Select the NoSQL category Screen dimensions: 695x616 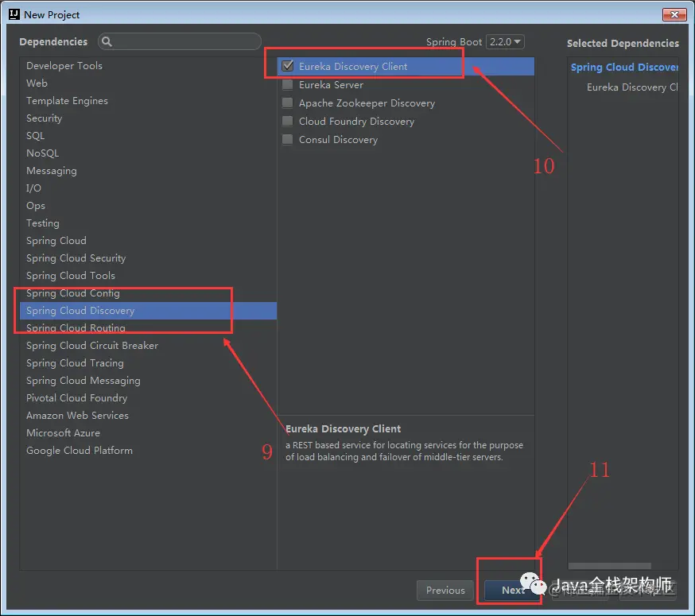[148, 153]
